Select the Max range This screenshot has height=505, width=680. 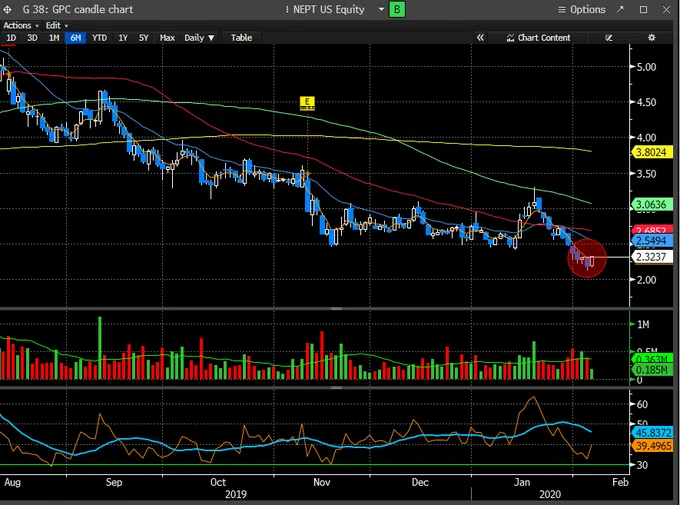(167, 38)
